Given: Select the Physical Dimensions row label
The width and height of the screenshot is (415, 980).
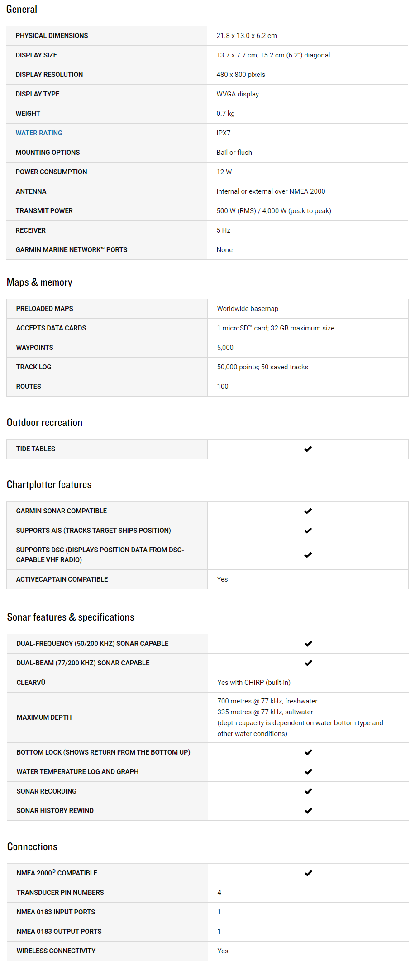Looking at the screenshot, I should point(52,36).
